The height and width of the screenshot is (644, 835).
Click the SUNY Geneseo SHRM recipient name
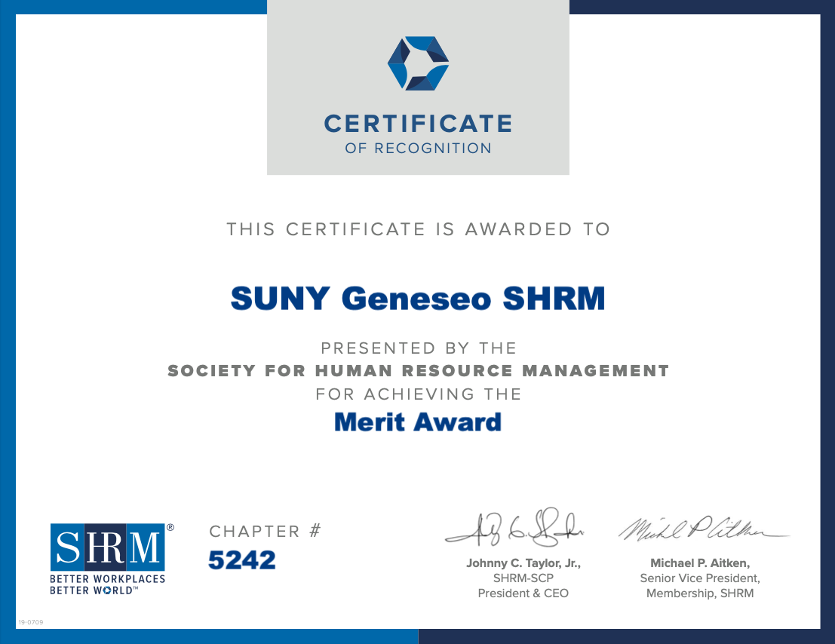(x=418, y=297)
